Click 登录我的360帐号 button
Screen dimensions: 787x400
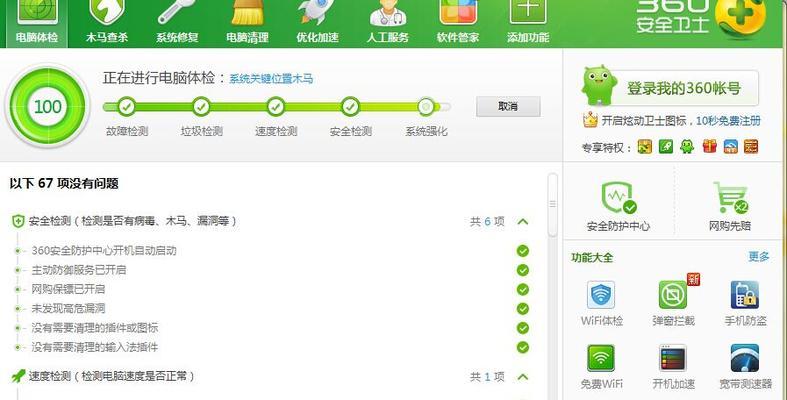(x=683, y=88)
